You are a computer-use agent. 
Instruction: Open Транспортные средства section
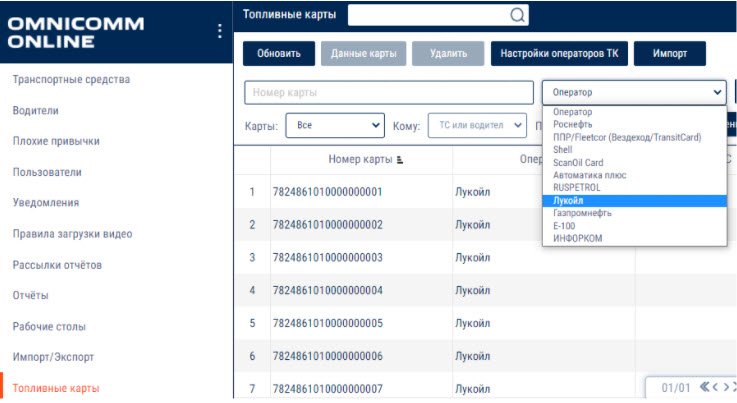(x=71, y=79)
